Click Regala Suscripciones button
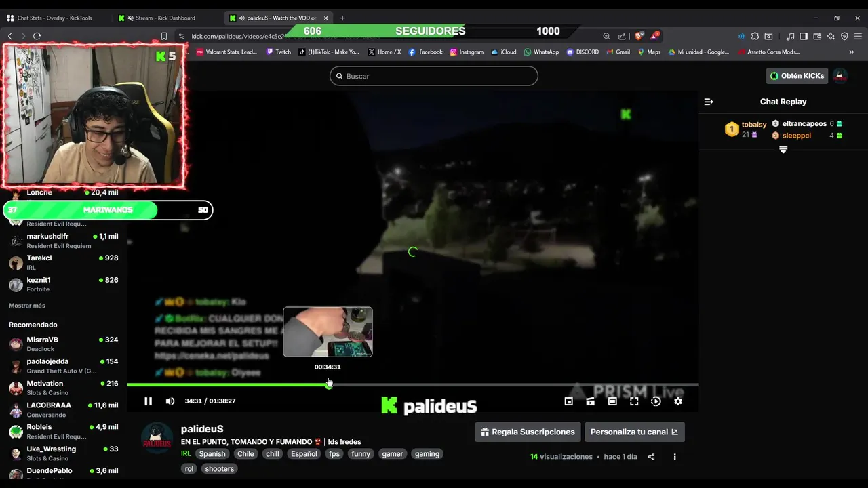The image size is (868, 488). click(528, 432)
